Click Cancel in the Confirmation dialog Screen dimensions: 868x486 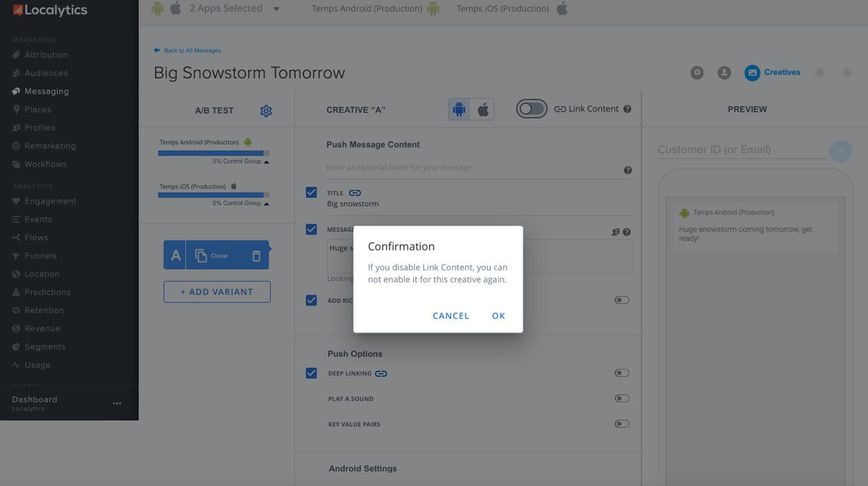point(451,316)
